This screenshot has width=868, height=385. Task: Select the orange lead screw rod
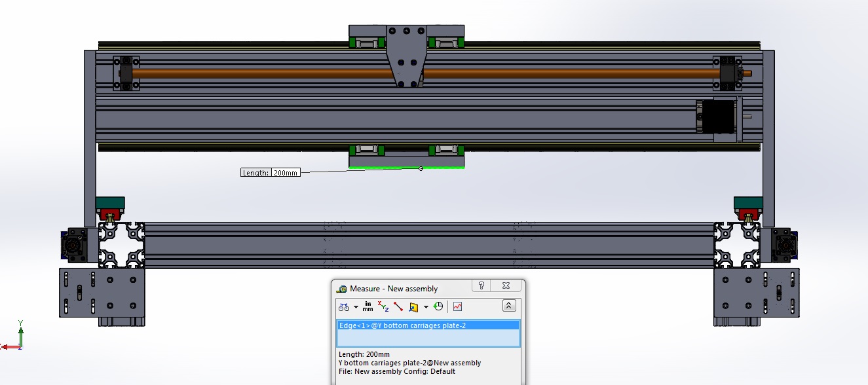[x=262, y=73]
